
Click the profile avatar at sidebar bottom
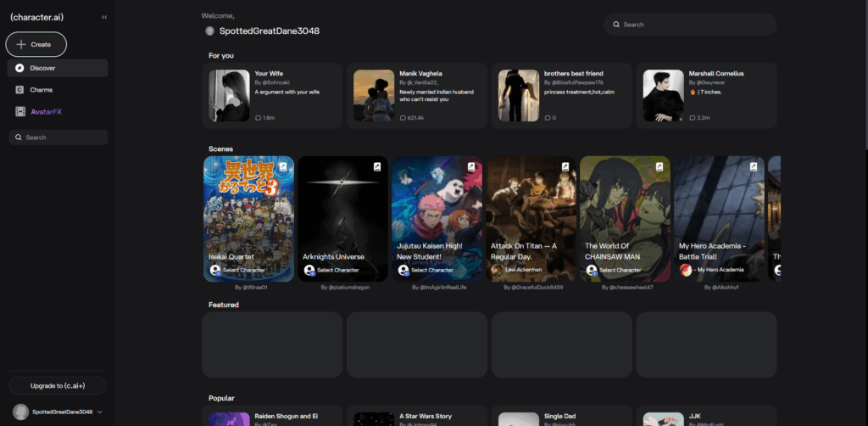pos(21,412)
